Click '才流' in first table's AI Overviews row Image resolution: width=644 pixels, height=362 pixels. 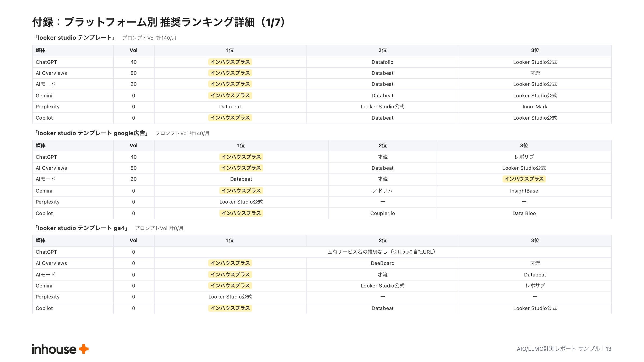point(535,73)
